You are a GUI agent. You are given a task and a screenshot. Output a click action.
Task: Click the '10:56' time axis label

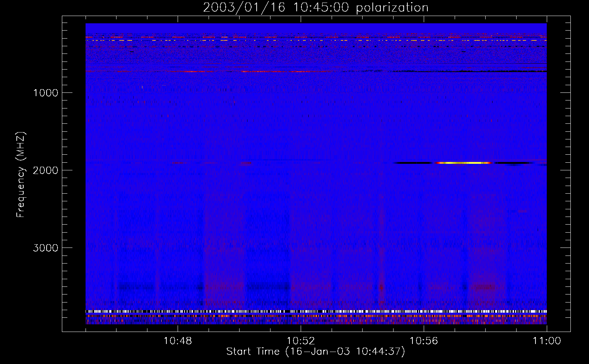point(424,341)
